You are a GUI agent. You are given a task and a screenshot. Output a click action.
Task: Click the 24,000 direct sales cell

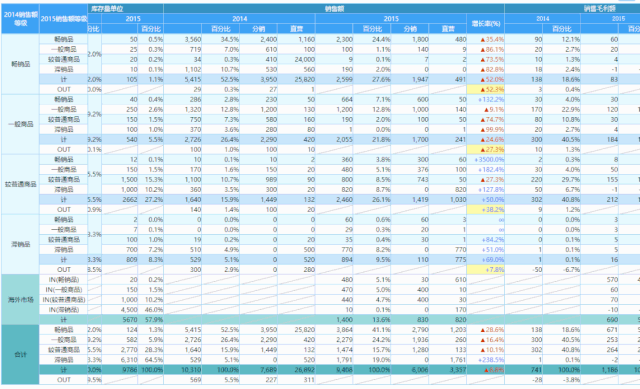click(296, 60)
